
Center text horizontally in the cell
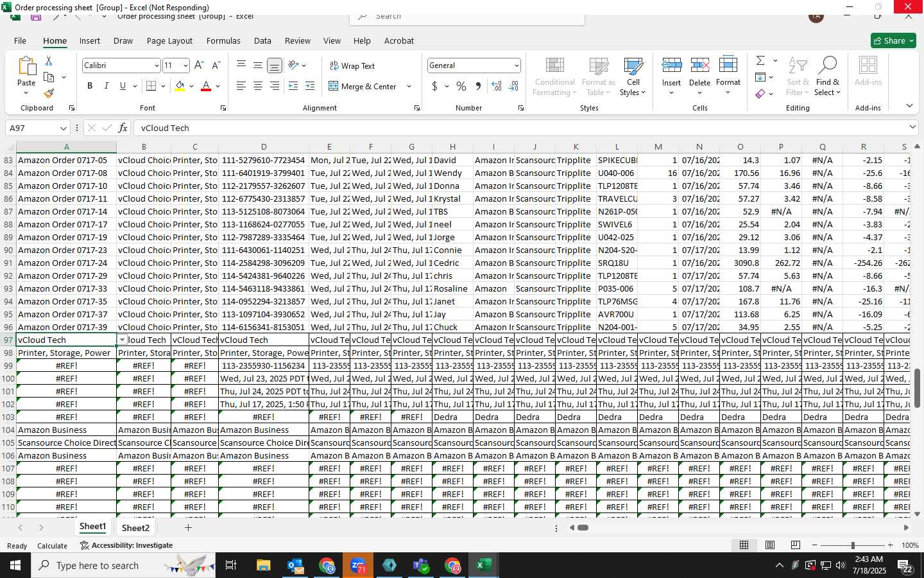click(257, 86)
